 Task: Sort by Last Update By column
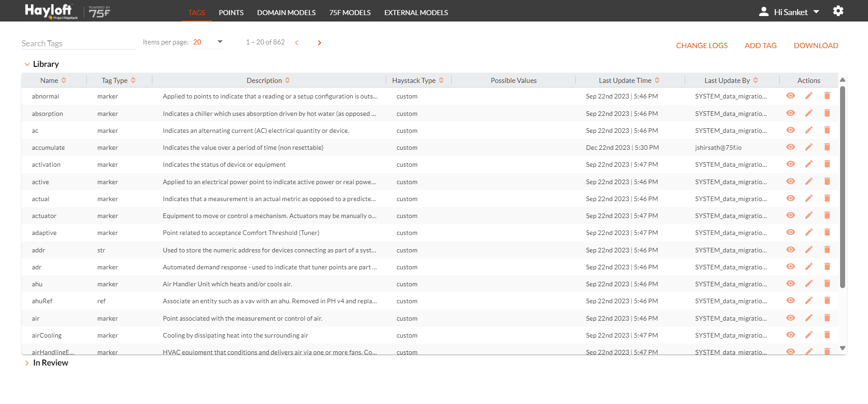point(755,80)
